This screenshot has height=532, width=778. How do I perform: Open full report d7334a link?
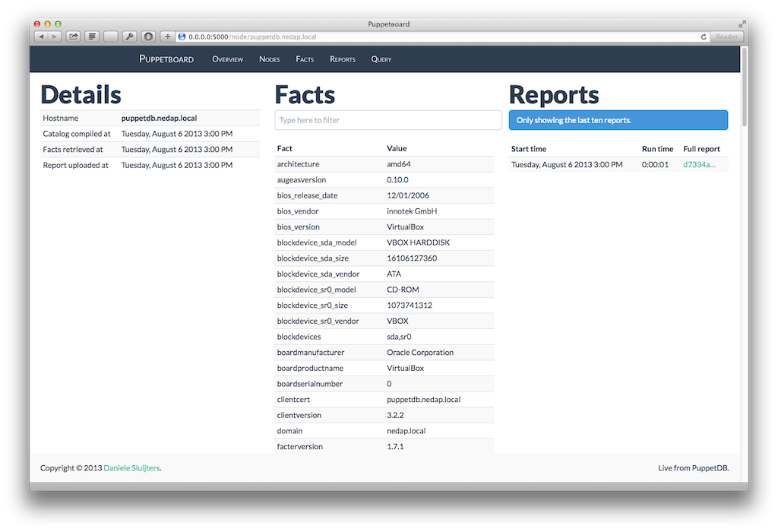pyautogui.click(x=699, y=165)
